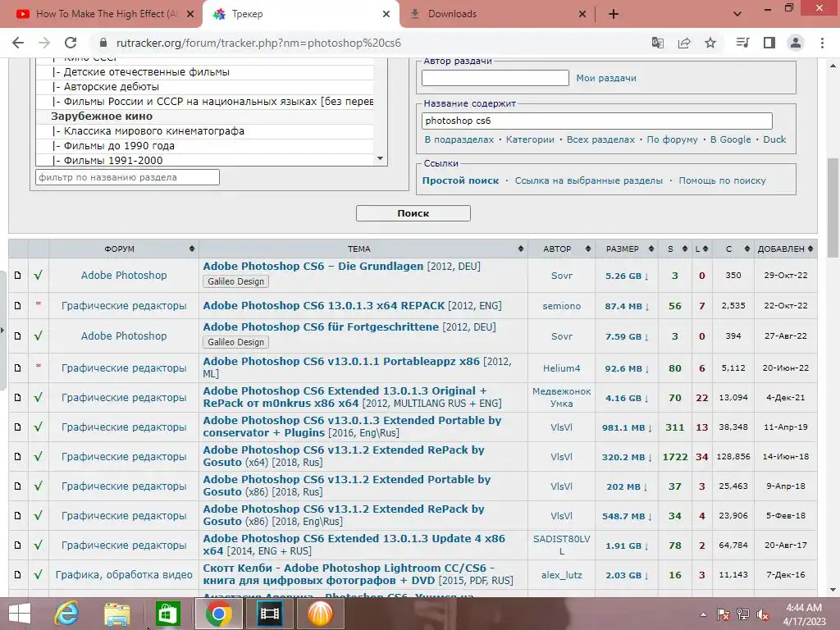Open the Windows Store taskbar icon
The image size is (840, 630).
pyautogui.click(x=168, y=614)
